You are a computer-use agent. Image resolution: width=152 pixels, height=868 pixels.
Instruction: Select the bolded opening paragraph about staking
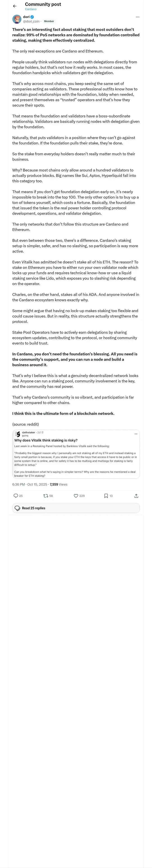(76, 35)
